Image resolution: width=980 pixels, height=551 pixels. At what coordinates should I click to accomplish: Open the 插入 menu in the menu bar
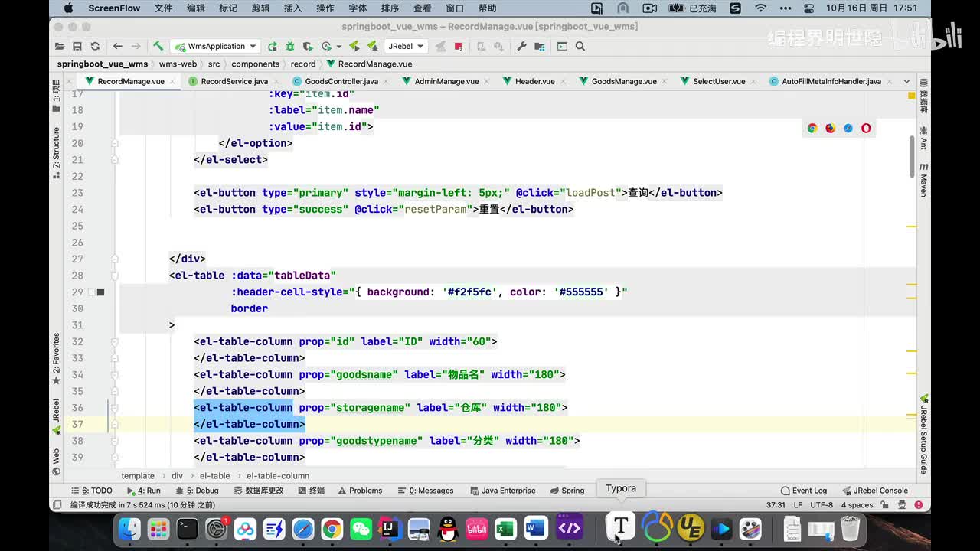[292, 8]
